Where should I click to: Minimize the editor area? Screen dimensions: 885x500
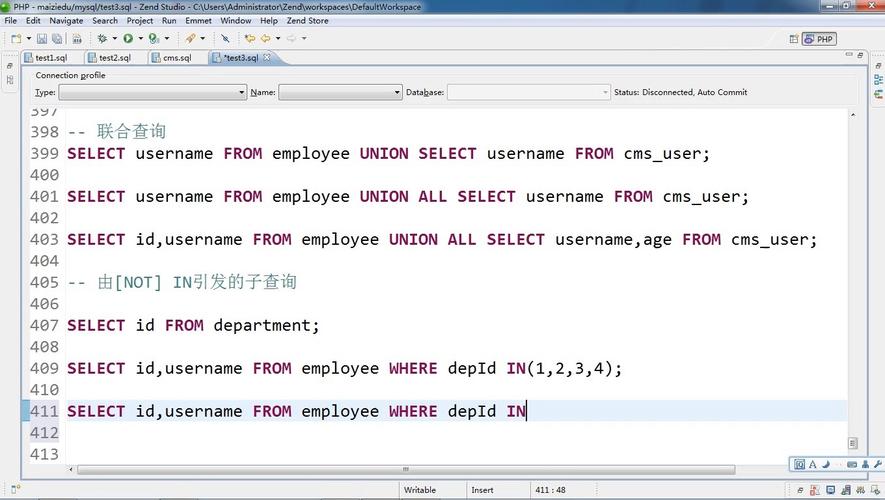[x=849, y=55]
